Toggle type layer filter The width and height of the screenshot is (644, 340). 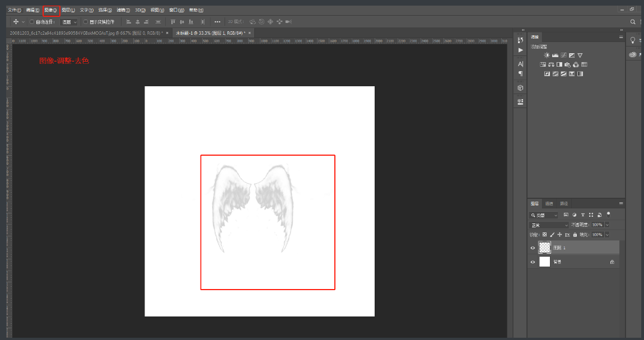point(583,215)
